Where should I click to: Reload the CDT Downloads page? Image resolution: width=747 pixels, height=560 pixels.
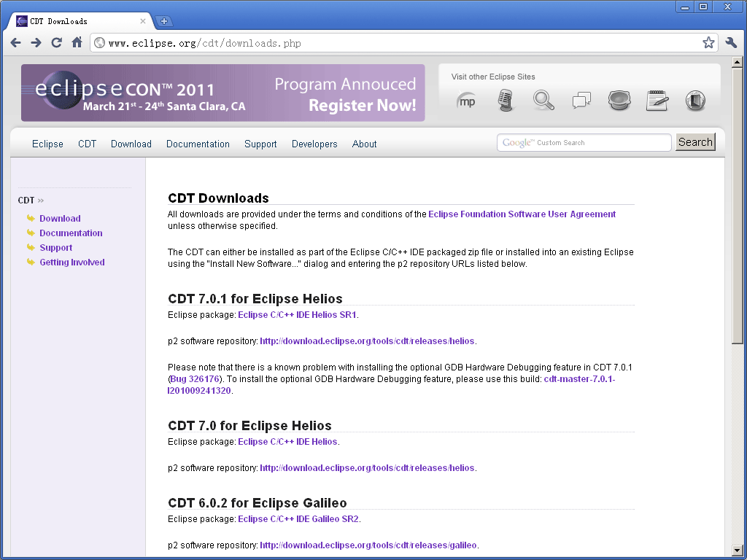57,43
